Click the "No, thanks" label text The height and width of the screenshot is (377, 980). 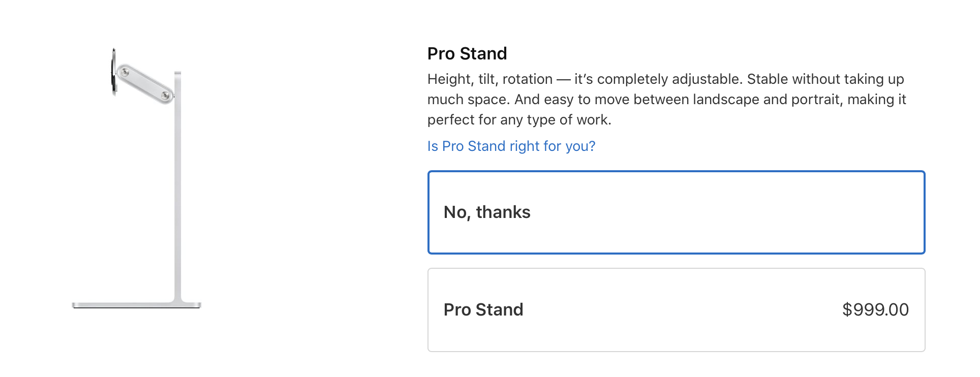487,212
